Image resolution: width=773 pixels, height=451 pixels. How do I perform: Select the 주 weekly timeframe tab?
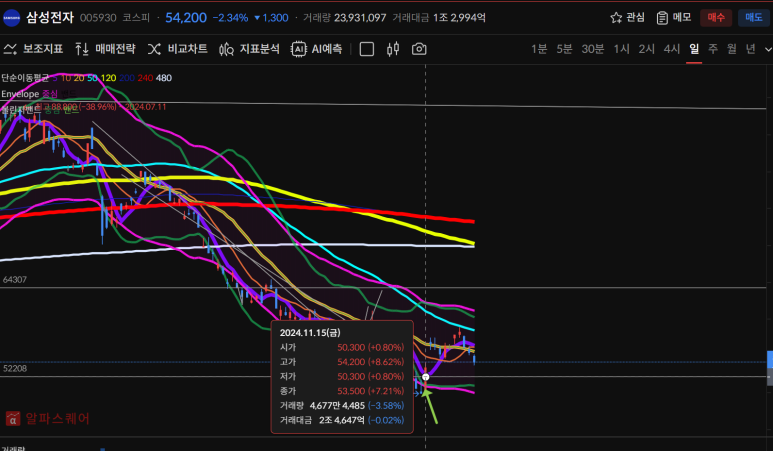tap(713, 49)
